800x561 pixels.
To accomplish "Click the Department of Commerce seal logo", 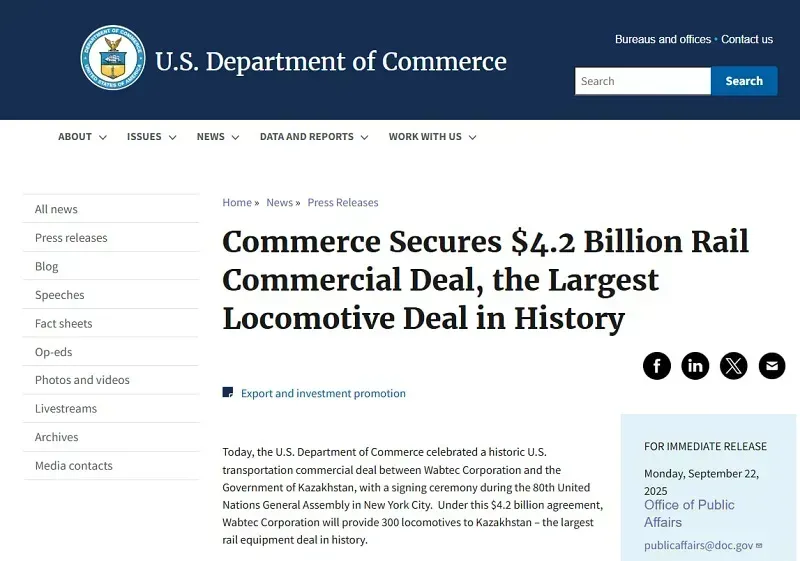I will [x=113, y=58].
